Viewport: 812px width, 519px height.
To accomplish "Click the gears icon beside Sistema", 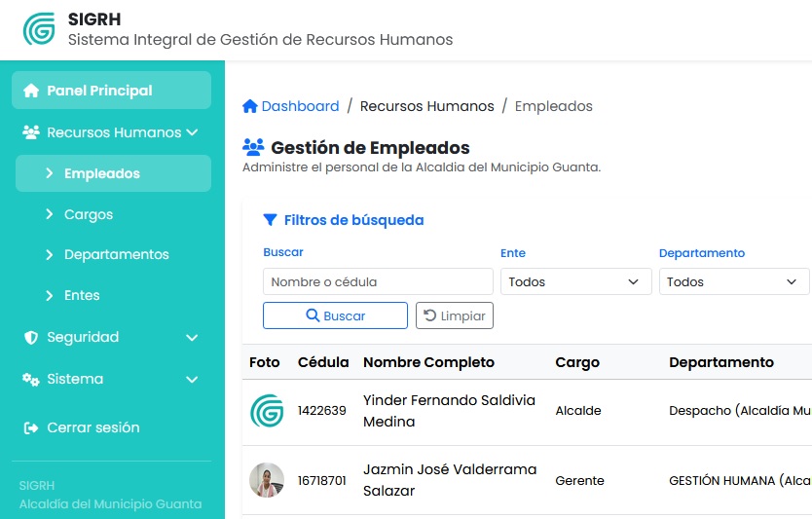I will pyautogui.click(x=30, y=380).
